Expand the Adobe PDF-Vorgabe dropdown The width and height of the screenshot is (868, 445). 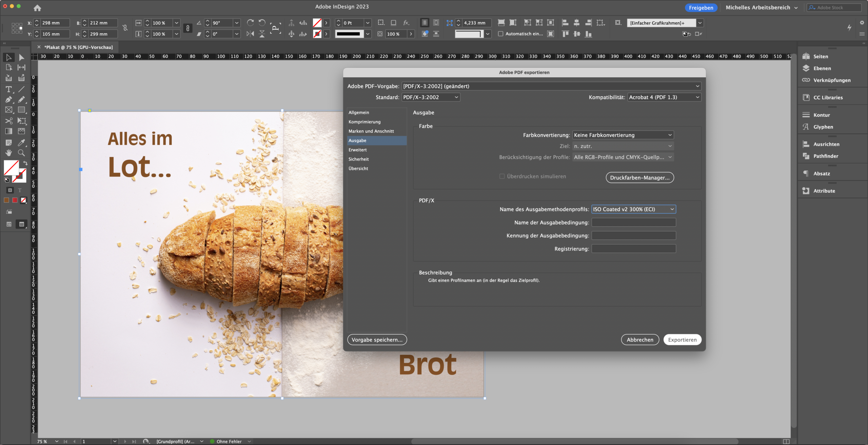(551, 86)
